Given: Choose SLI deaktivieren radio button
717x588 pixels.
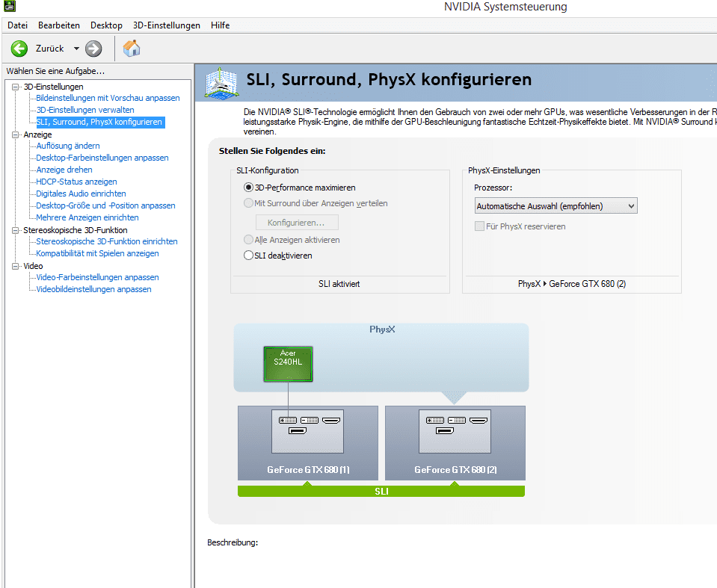Looking at the screenshot, I should click(248, 255).
